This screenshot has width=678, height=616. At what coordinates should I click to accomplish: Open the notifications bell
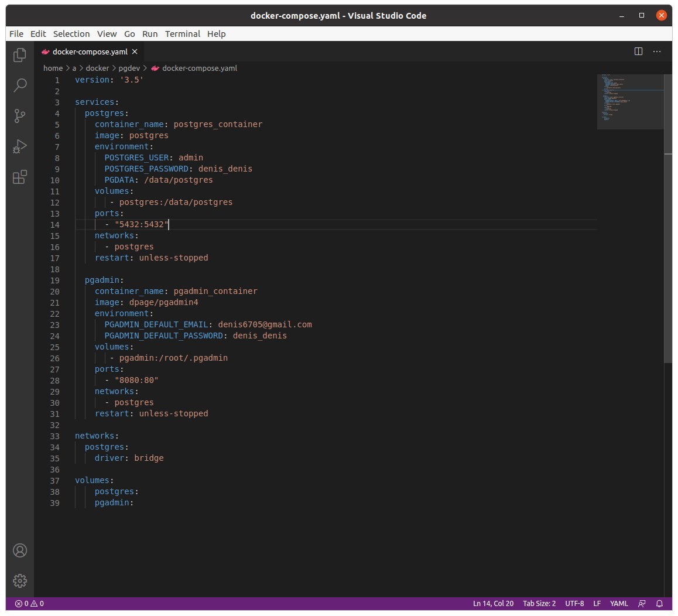[x=659, y=604]
